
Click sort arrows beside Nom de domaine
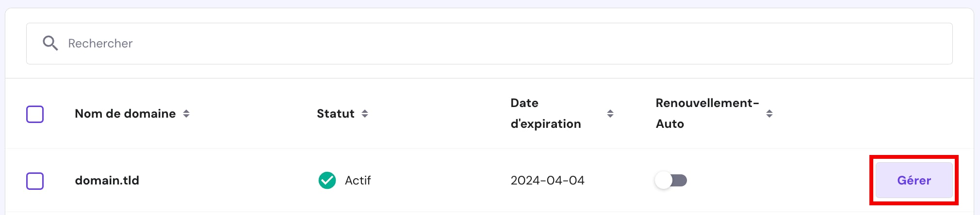(x=186, y=114)
